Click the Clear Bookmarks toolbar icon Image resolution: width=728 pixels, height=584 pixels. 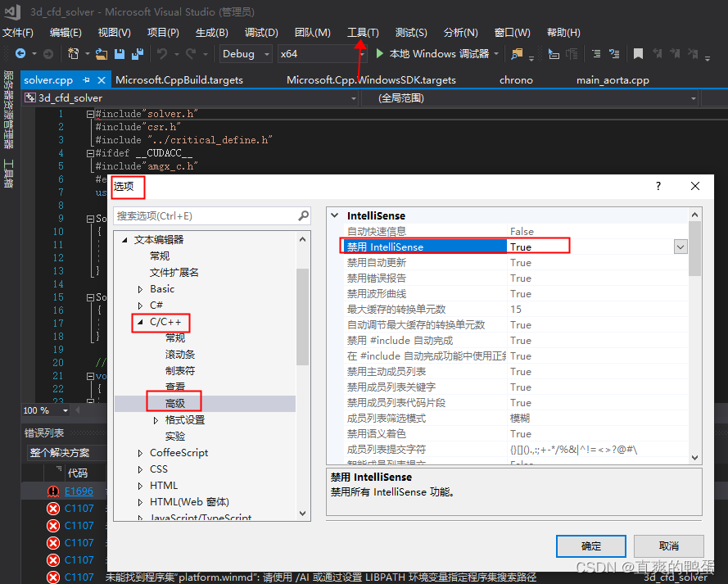[693, 54]
